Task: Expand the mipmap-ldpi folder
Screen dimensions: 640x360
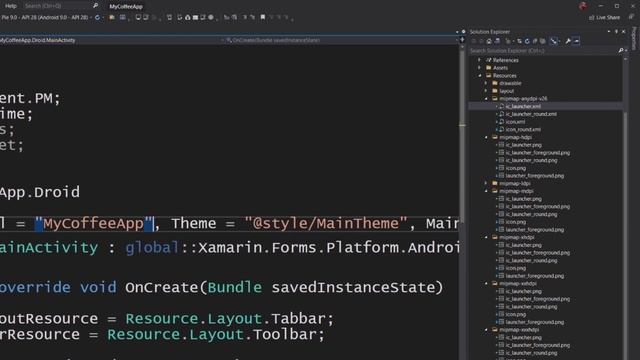Action: [486, 183]
